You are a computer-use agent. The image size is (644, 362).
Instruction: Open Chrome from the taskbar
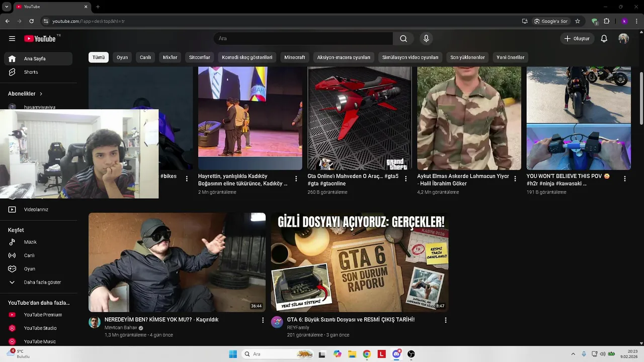[x=367, y=354]
